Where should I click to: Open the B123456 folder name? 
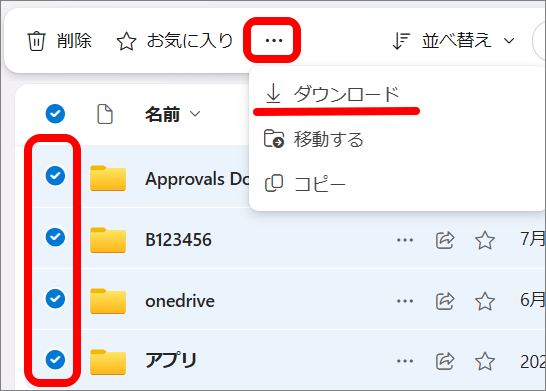click(x=178, y=240)
